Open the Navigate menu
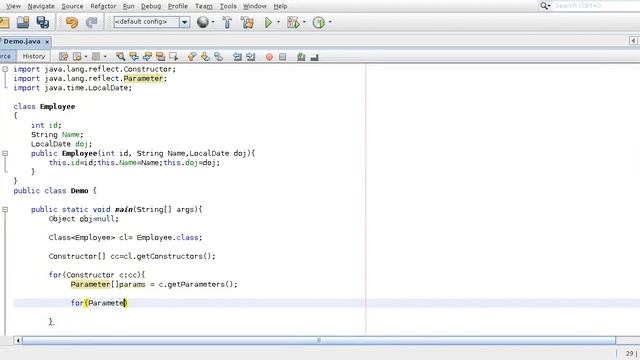The image size is (640, 360). [41, 6]
